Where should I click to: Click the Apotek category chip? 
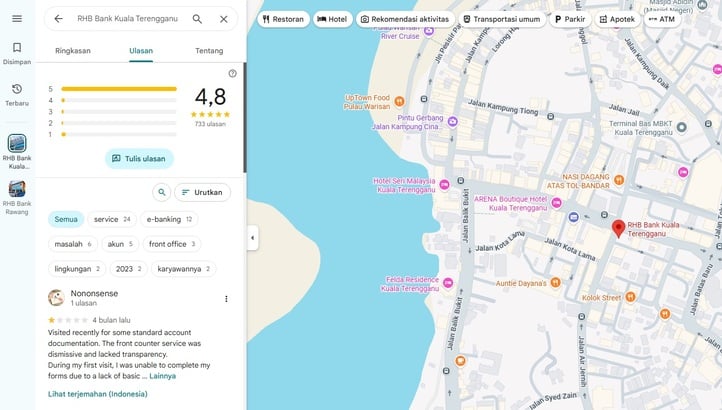point(617,19)
